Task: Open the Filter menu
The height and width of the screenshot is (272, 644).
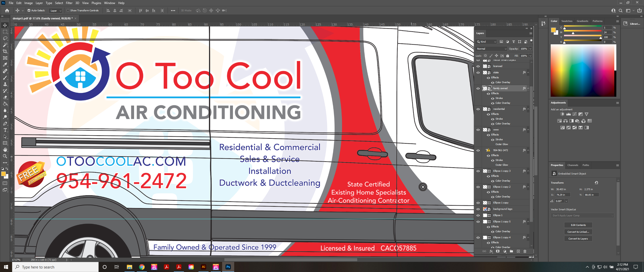Action: coord(69,3)
